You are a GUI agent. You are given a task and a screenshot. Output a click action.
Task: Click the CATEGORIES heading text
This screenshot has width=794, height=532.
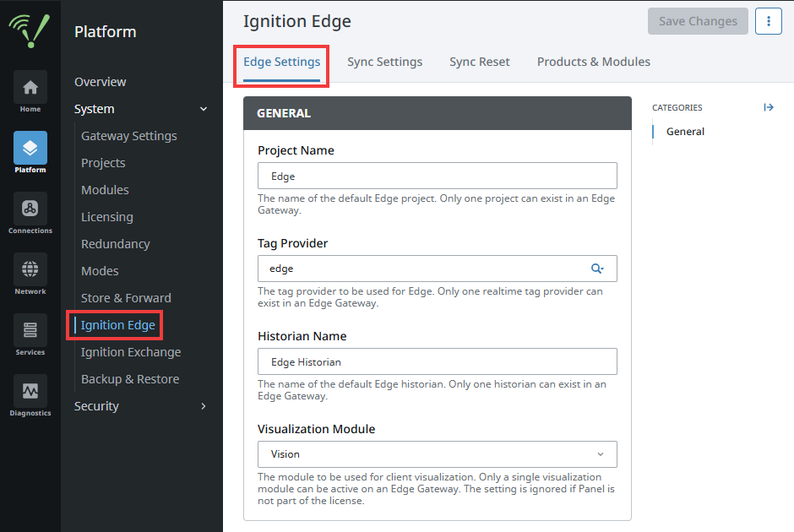[677, 108]
